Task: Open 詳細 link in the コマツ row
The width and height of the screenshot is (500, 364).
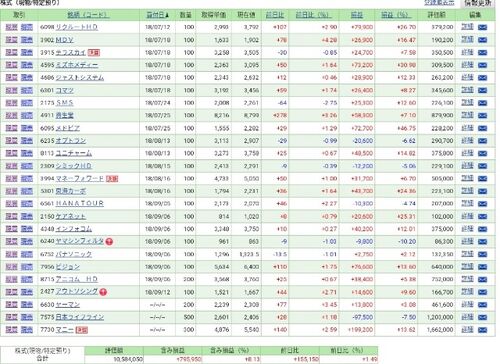Action: pos(467,90)
